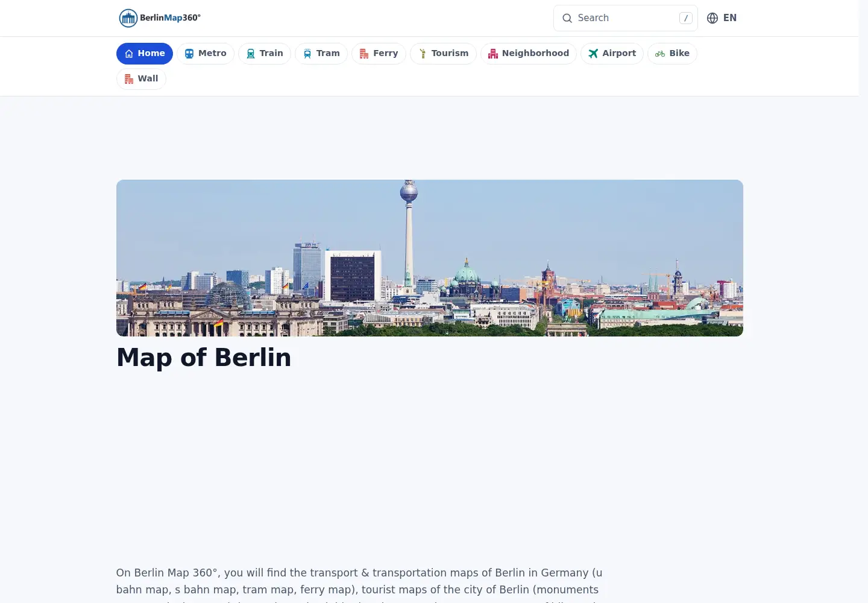Click the bicycle icon
The image size is (868, 603).
[x=660, y=54]
